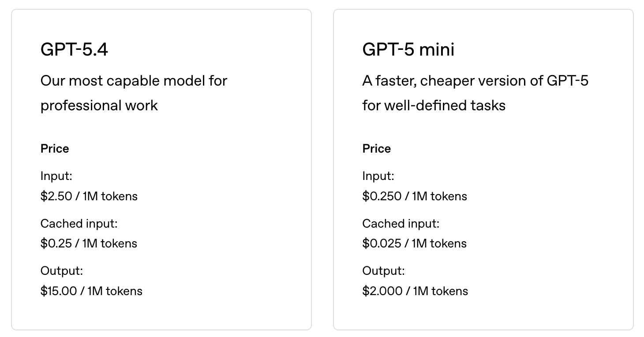
Task: Click the $0.25 / 1M tokens cached price
Action: click(x=89, y=243)
